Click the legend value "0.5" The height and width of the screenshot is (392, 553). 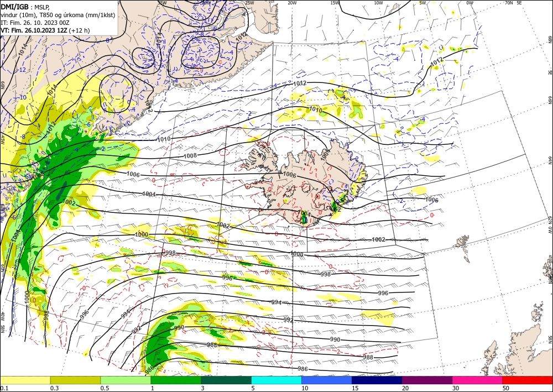[105, 388]
